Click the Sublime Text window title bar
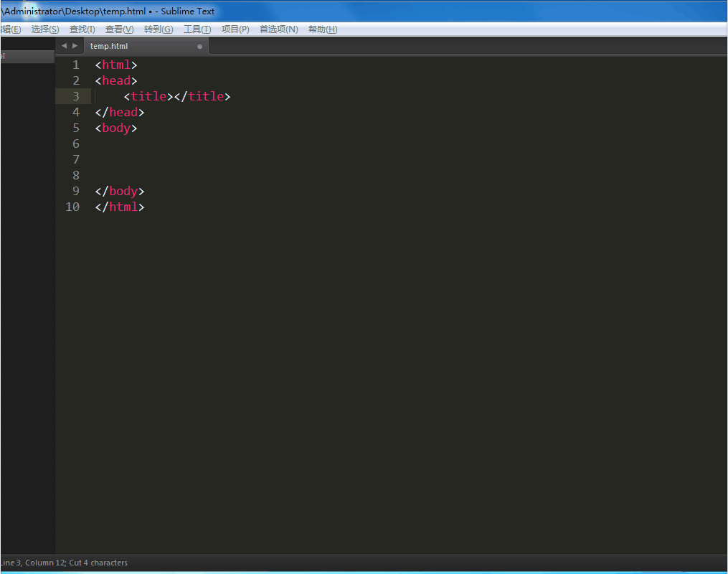The height and width of the screenshot is (574, 728). coord(364,11)
